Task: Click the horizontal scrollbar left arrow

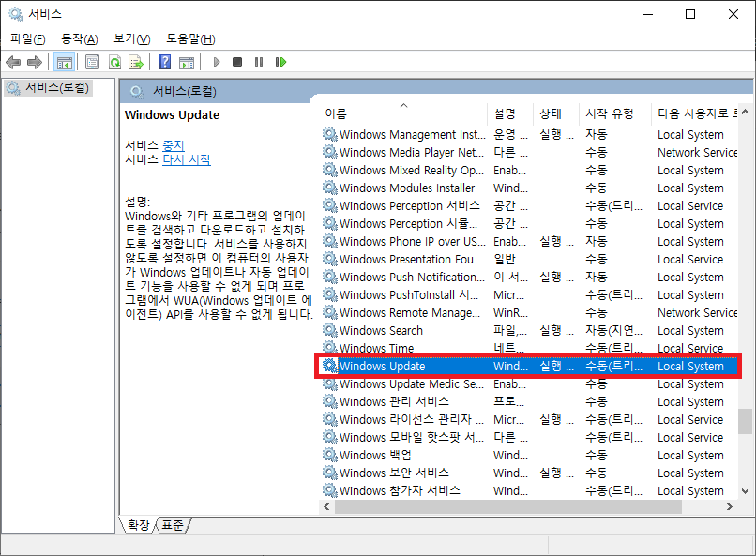Action: [x=326, y=506]
